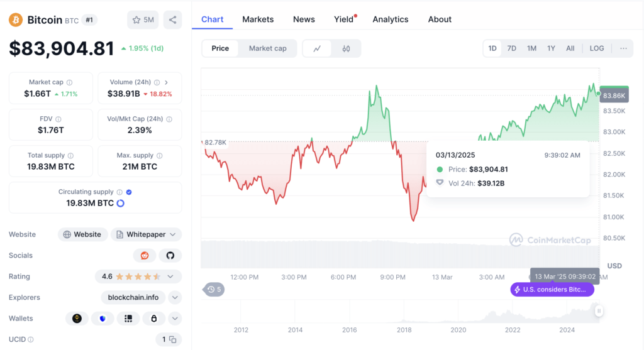Open the Binance wallet icon
Viewport: 644px width, 350px height.
[77, 319]
